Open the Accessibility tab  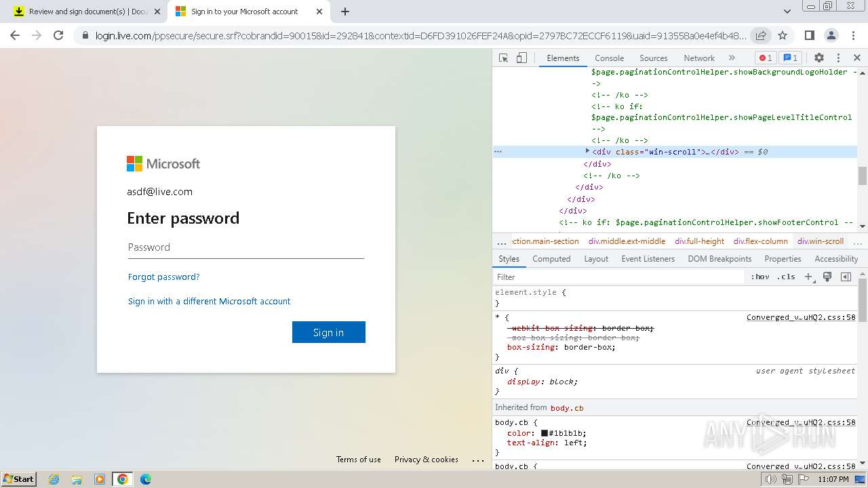pos(836,259)
